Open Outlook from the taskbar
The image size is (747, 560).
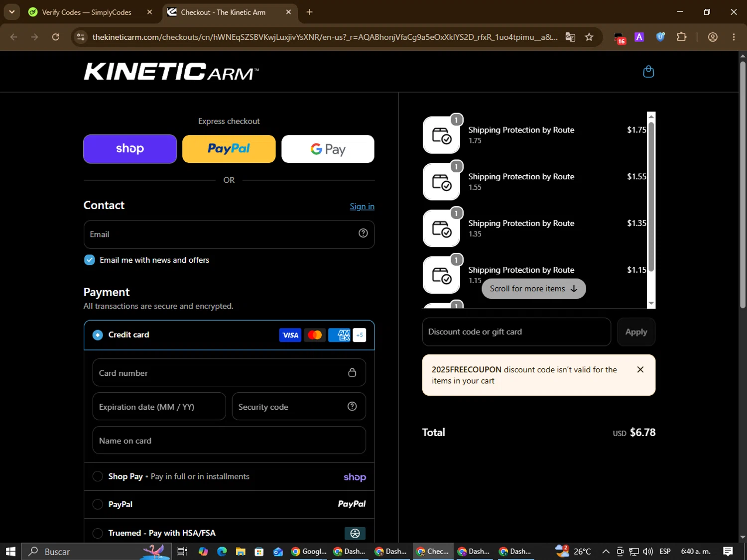tap(278, 552)
